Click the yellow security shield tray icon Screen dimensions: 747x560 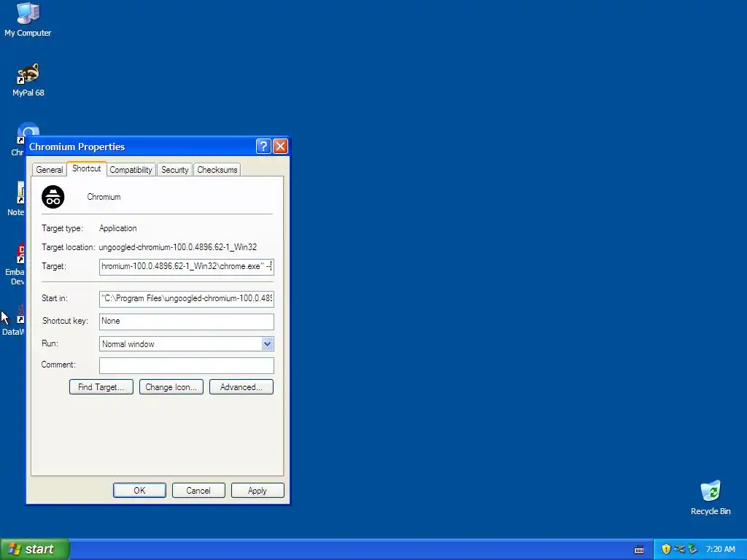666,549
